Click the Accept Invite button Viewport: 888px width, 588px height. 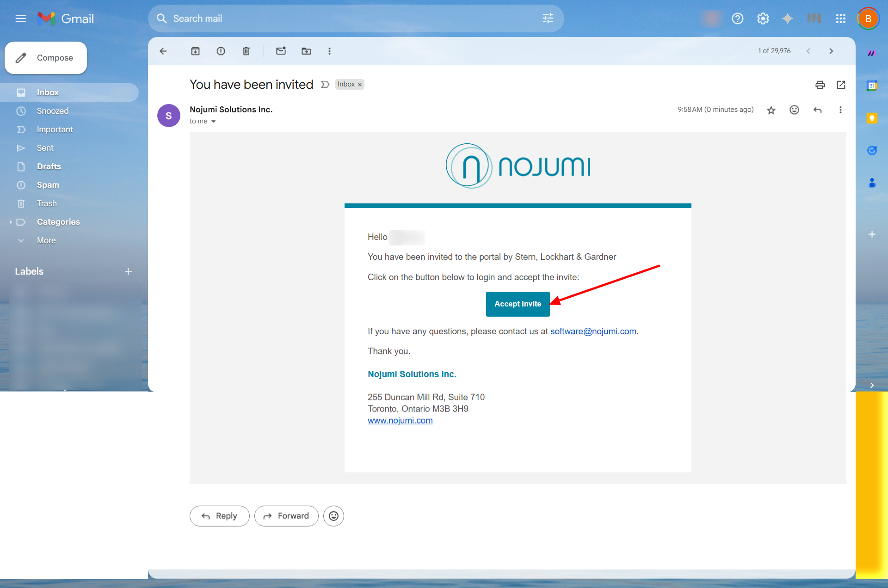518,304
